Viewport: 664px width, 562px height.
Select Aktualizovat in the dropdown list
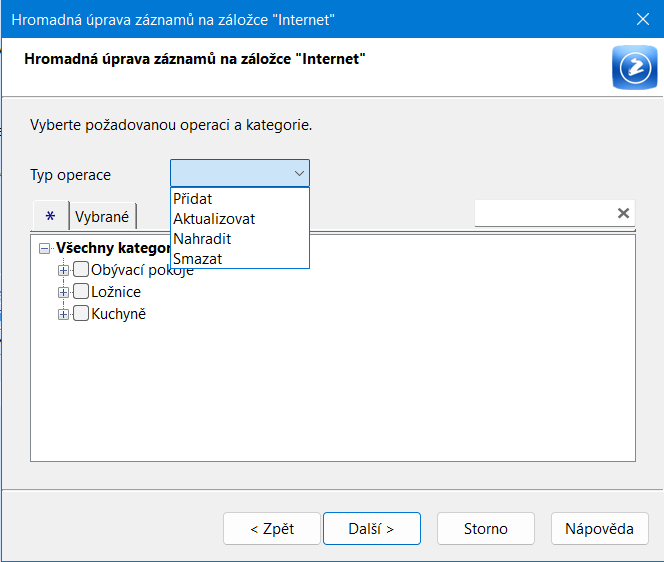coord(214,219)
